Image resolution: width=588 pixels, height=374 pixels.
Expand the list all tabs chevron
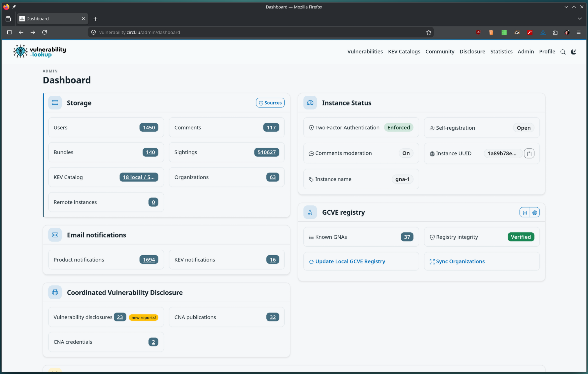coord(580,19)
